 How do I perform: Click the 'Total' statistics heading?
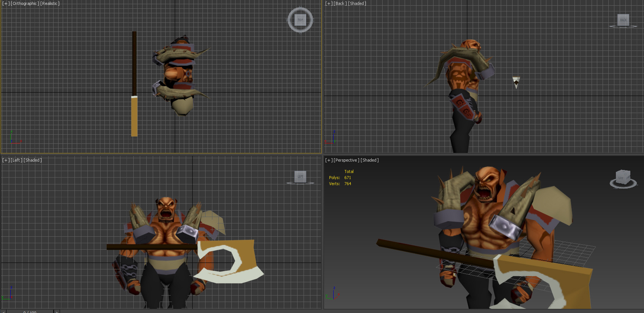tap(349, 171)
